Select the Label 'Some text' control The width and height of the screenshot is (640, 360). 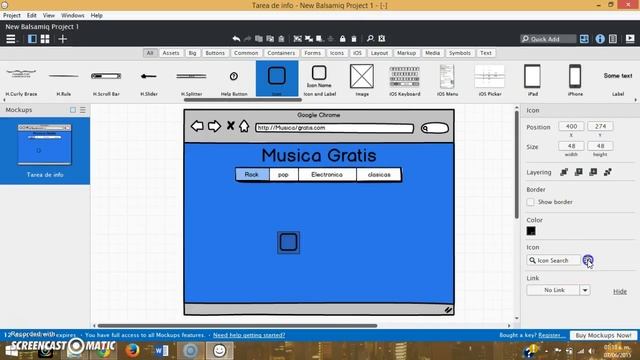coord(618,80)
